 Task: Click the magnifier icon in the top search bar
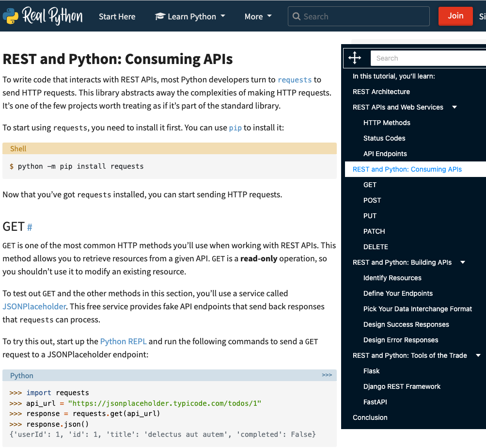[297, 16]
